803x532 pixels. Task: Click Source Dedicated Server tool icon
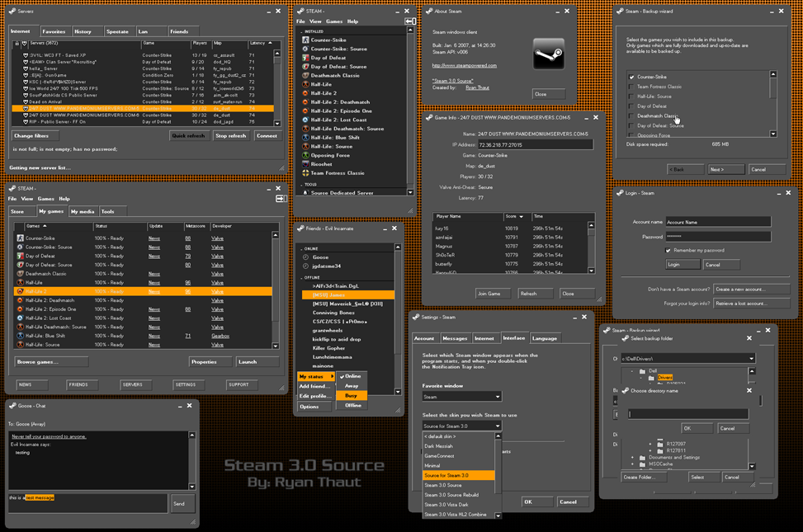[x=305, y=193]
